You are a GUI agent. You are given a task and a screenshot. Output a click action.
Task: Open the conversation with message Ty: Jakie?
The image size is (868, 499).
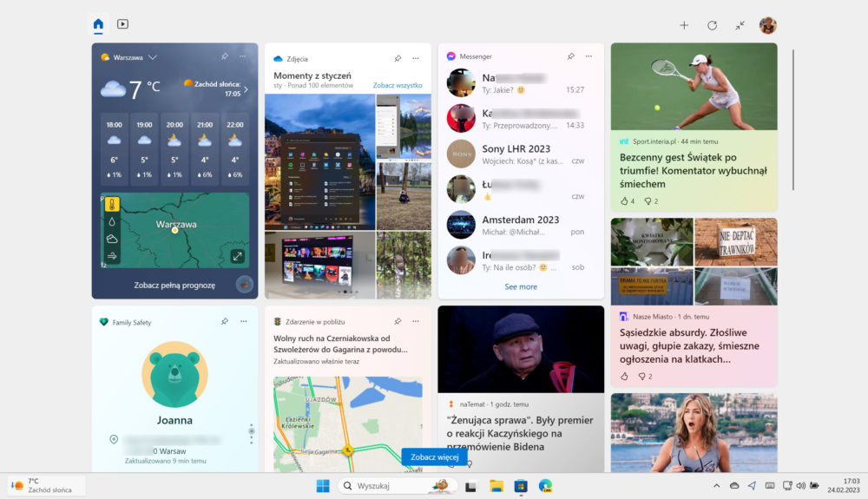(520, 83)
